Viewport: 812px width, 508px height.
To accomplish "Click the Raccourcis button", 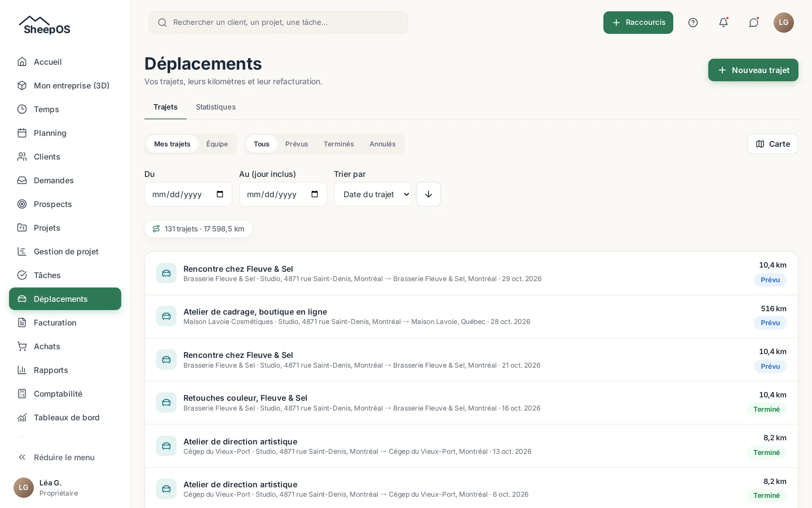I will pyautogui.click(x=638, y=23).
